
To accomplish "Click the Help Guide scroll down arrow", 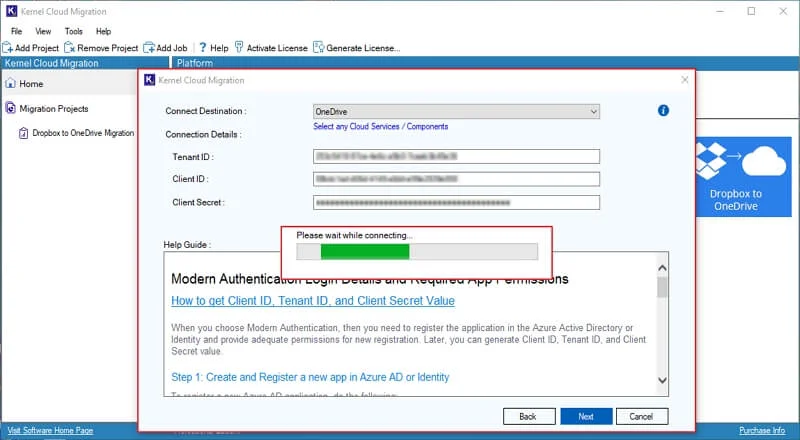I will pyautogui.click(x=662, y=380).
